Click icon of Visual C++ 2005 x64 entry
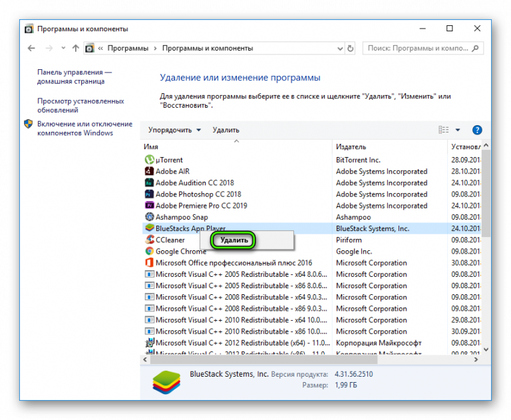Image resolution: width=511 pixels, height=420 pixels. pyautogui.click(x=149, y=274)
